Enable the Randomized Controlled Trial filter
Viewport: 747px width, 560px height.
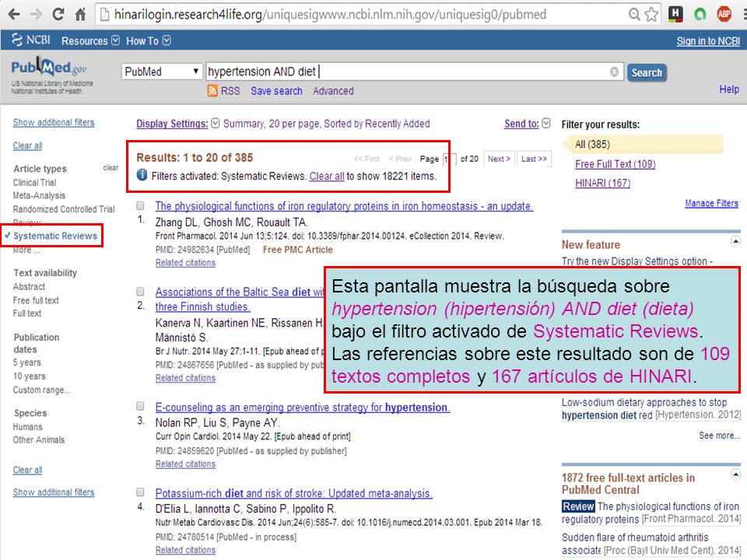point(64,209)
